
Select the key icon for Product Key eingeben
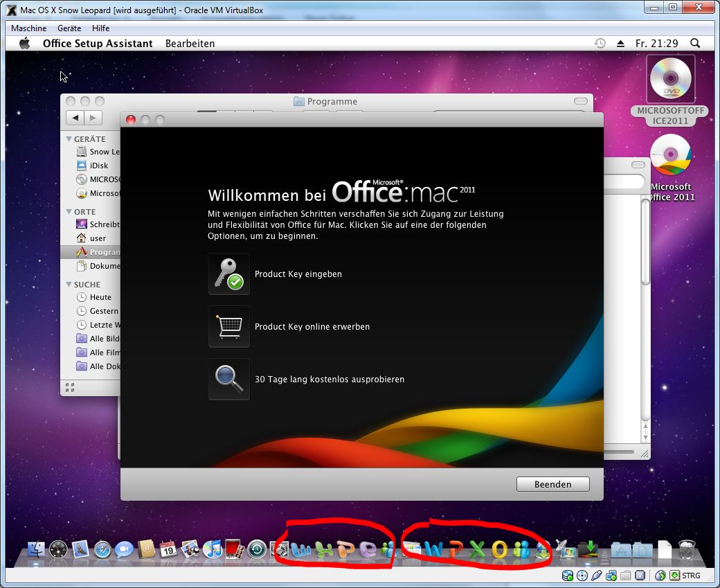pyautogui.click(x=228, y=274)
